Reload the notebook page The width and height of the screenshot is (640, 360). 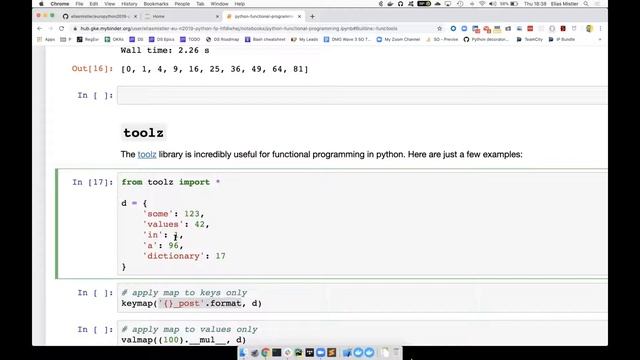(62, 29)
